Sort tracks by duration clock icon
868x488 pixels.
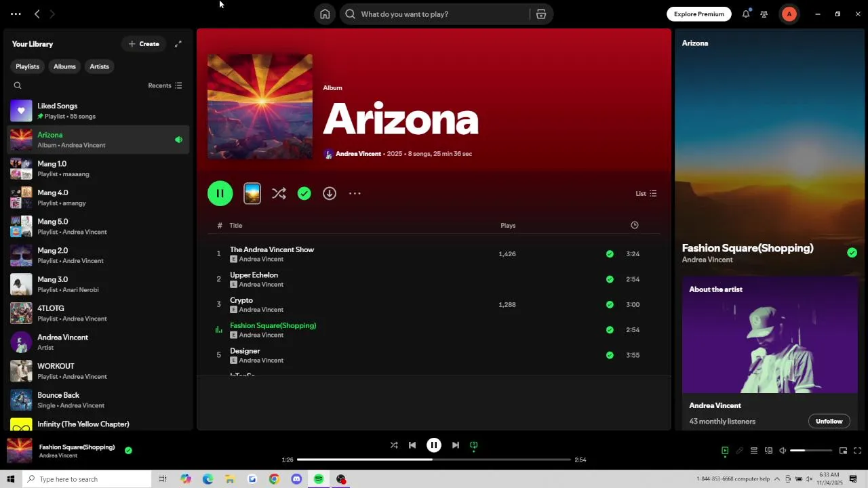coord(635,225)
